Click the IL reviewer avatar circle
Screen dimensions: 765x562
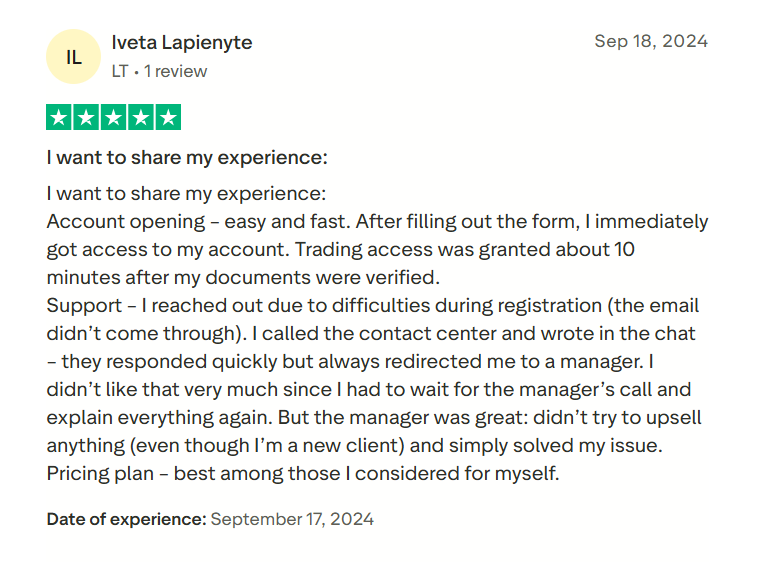[74, 57]
